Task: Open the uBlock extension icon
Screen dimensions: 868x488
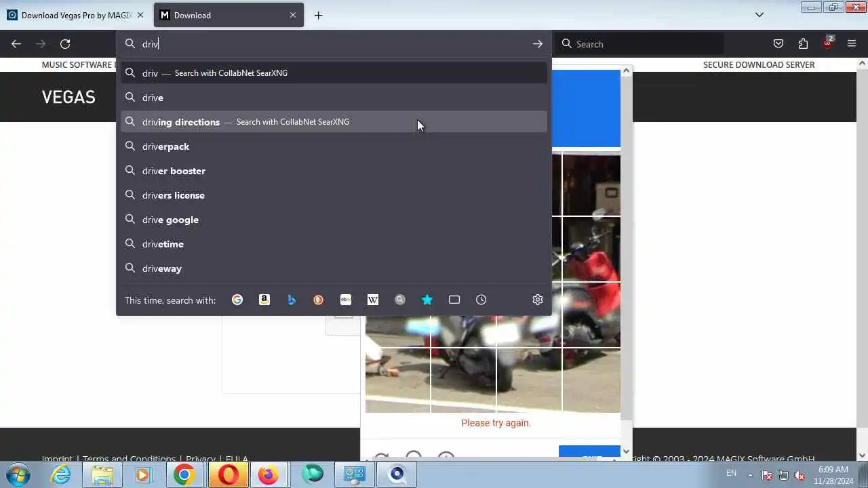Action: [827, 43]
